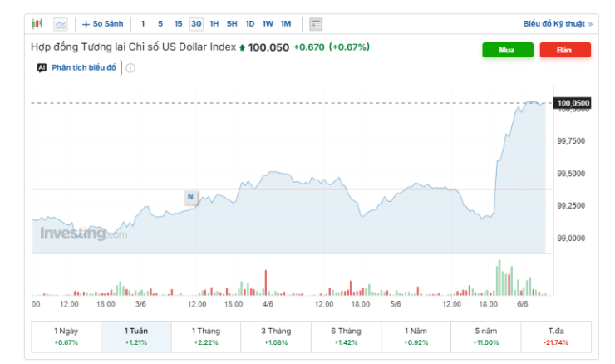Click the 99,2500 axis label
This screenshot has height=364, width=615.
(571, 205)
